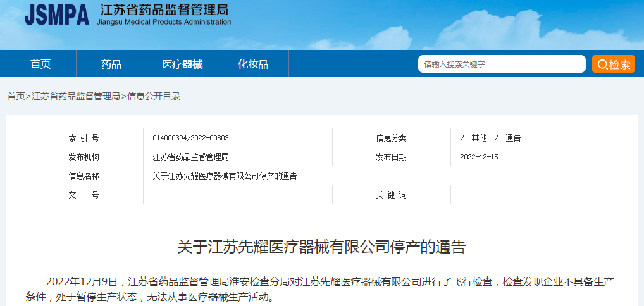Follow the 信息公开目录 breadcrumb link
This screenshot has height=306, width=644.
(154, 97)
